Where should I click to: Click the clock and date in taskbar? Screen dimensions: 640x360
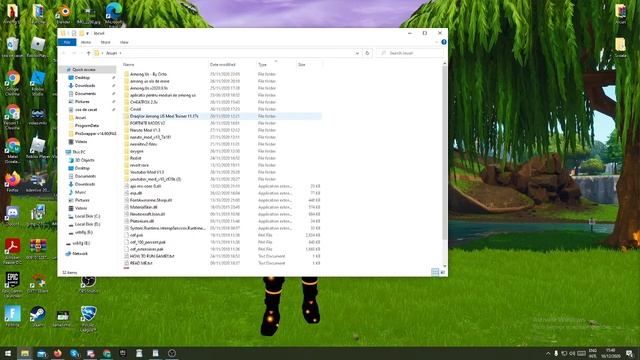click(x=611, y=353)
